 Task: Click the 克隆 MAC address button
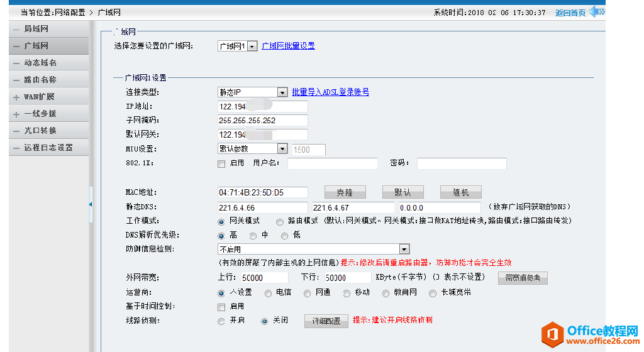(345, 192)
